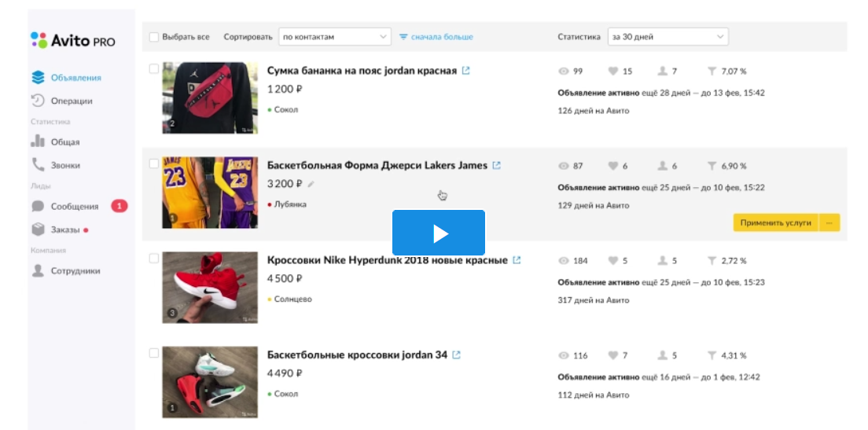Viewport: 868px width, 430px height.
Task: Click funnel icon showing 4,31 %
Action: point(712,355)
